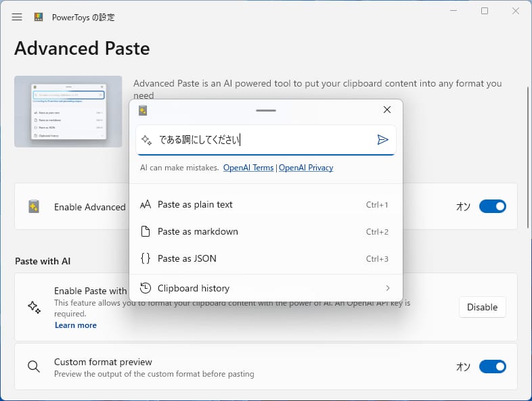
Task: Open the hamburger navigation menu
Action: coord(17,17)
